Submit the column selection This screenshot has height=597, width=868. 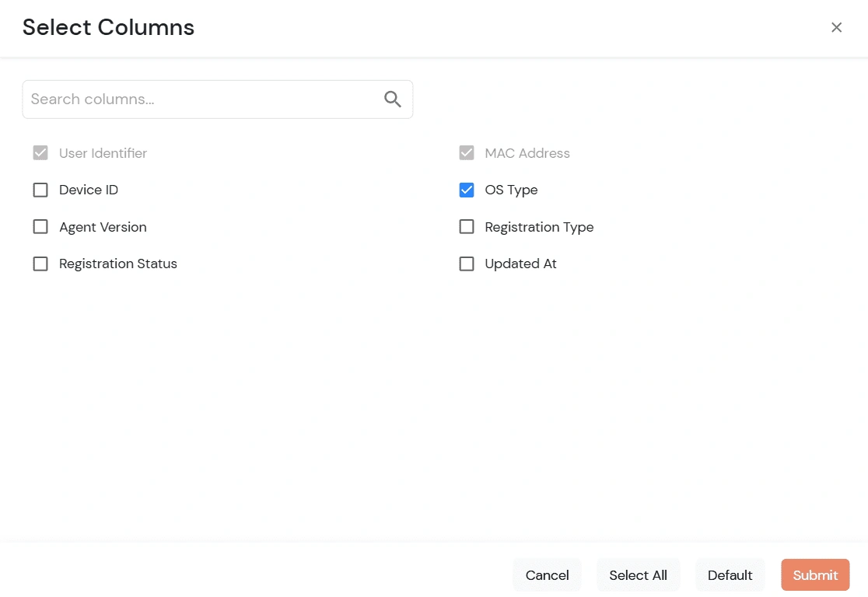click(x=815, y=575)
